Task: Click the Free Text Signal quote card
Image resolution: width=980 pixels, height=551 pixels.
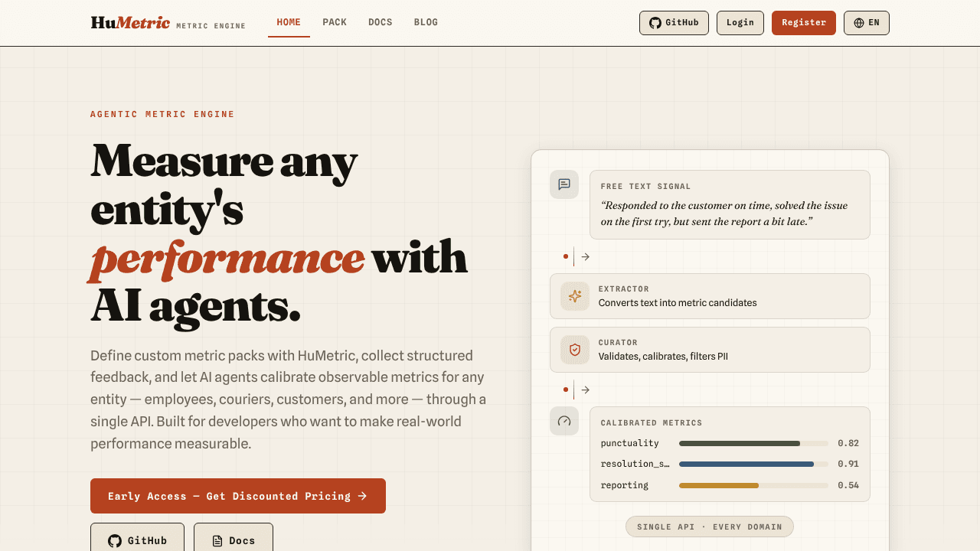Action: pyautogui.click(x=730, y=204)
